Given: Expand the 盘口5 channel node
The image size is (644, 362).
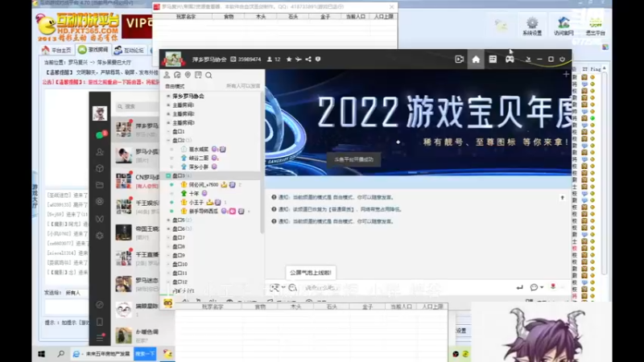Looking at the screenshot, I should pyautogui.click(x=168, y=220).
